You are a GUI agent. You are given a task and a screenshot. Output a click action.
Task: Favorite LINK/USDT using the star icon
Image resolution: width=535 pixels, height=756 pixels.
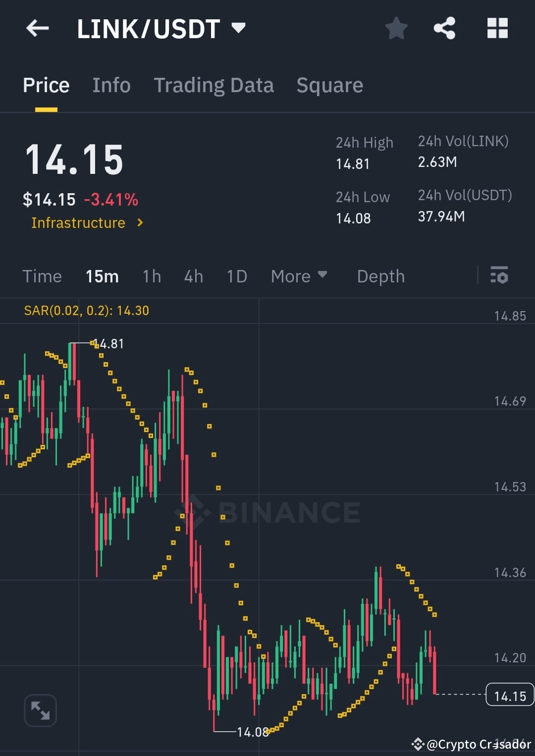[396, 28]
